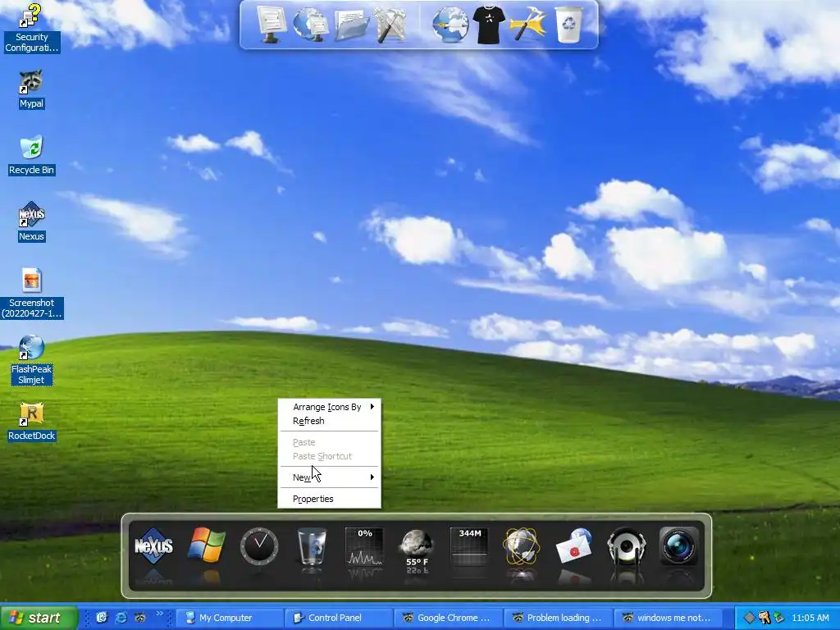
Task: Select the Security Configuration desktop shortcut
Action: [31, 28]
